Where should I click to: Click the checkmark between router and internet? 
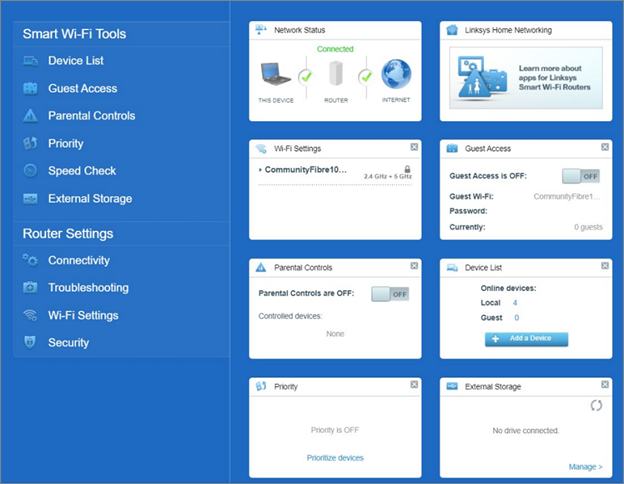point(366,77)
